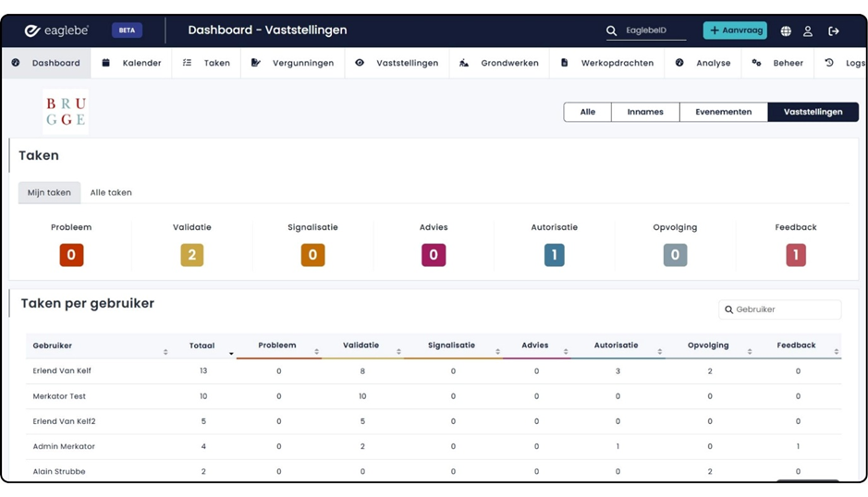Screen dimensions: 868x497
Task: Sort table by Advies column arrows
Action: 566,351
